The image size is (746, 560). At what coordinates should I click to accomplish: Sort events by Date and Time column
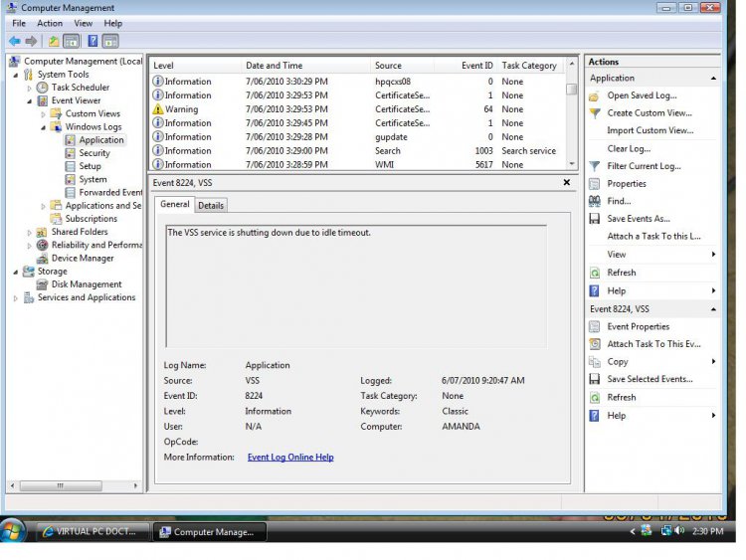click(x=305, y=66)
